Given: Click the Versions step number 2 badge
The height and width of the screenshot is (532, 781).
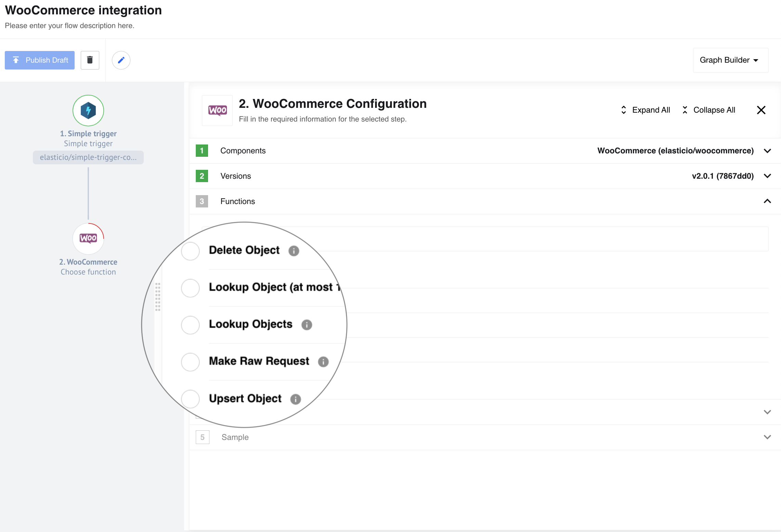Looking at the screenshot, I should [x=202, y=176].
